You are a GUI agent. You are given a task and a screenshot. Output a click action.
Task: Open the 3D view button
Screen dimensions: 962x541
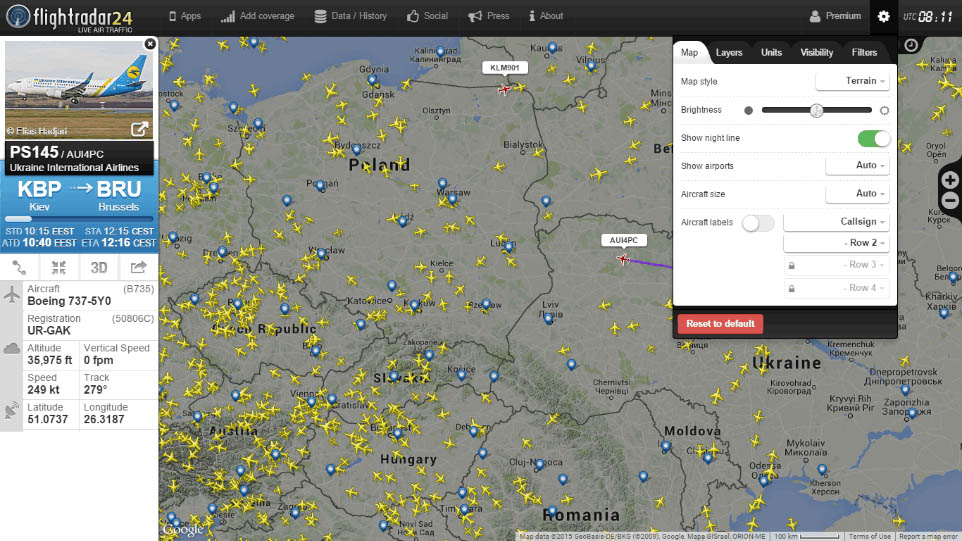click(99, 267)
